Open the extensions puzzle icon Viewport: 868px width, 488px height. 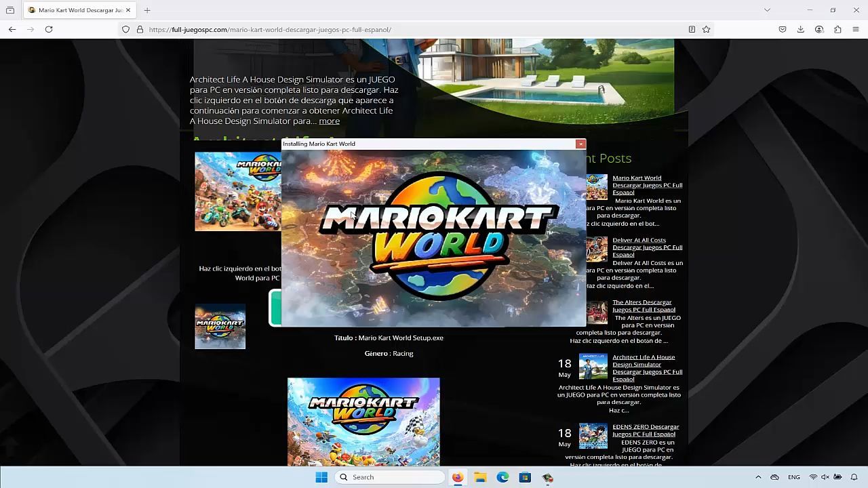837,29
